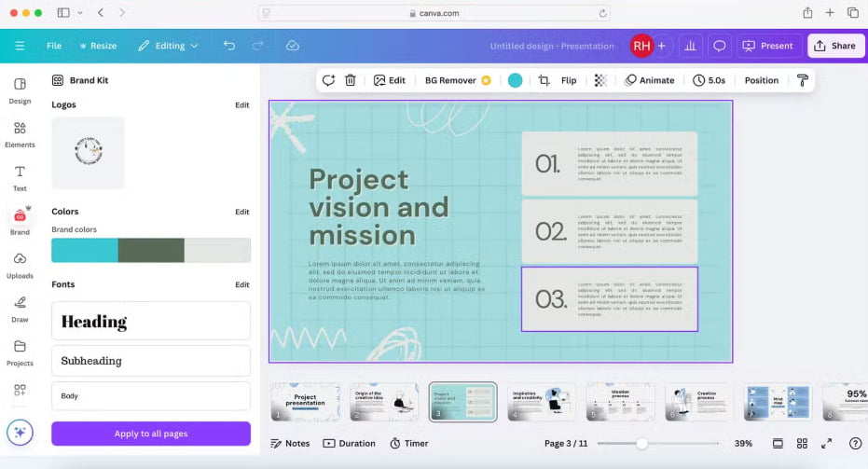Viewport: 868px width, 469px height.
Task: Enter fullscreen with expand arrows icon
Action: tap(826, 444)
